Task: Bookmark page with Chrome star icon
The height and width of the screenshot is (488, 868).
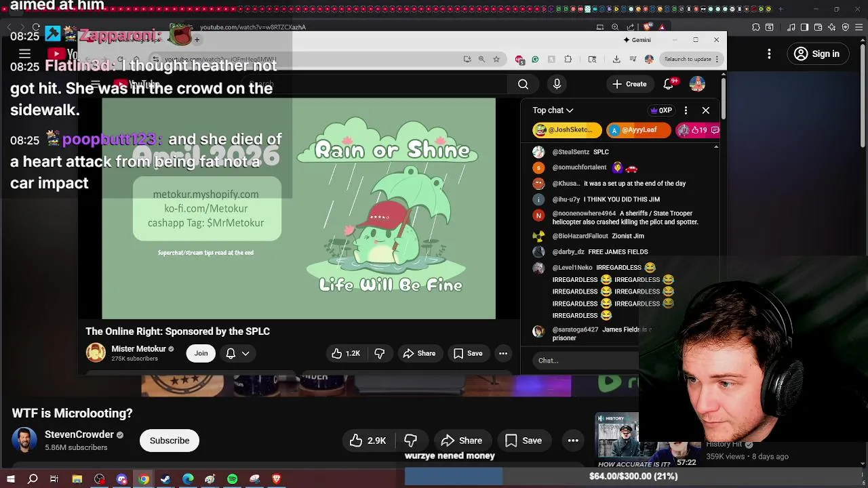Action: tap(496, 59)
